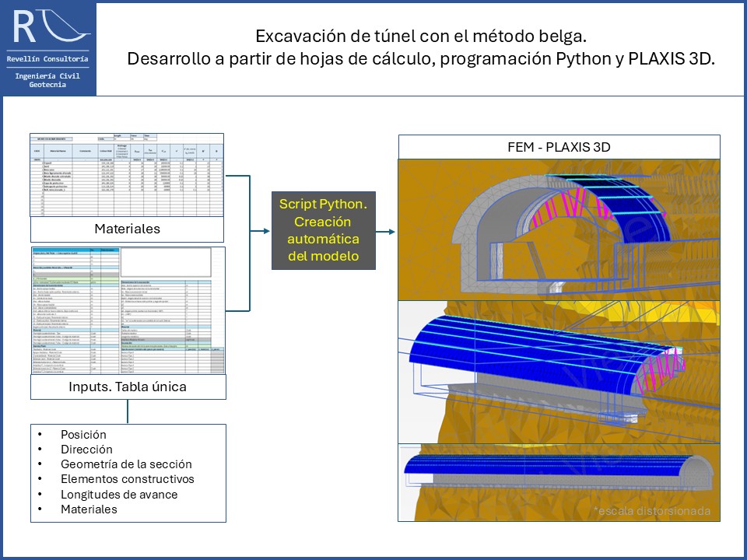Click the Materiales caption label
This screenshot has height=560, width=747.
128,229
